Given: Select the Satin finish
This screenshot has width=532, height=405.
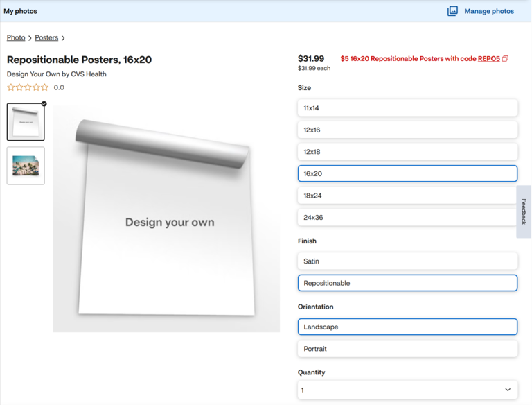Looking at the screenshot, I should (407, 261).
